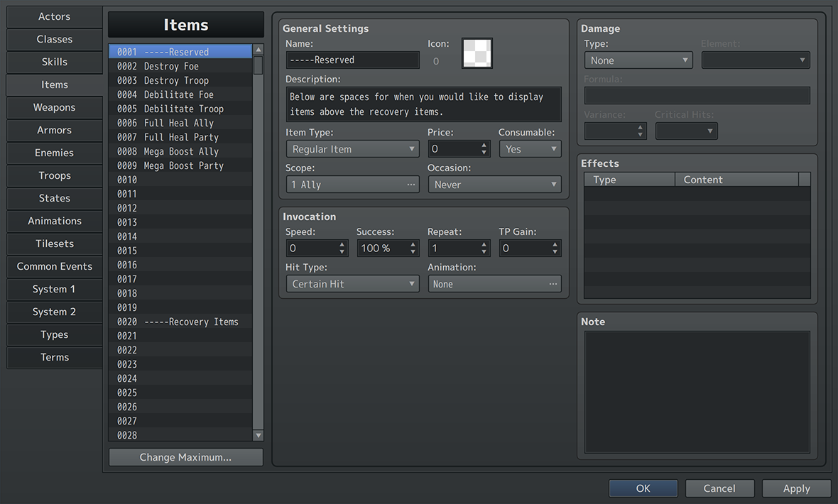Open the Consumable dropdown
838x504 pixels.
point(530,149)
